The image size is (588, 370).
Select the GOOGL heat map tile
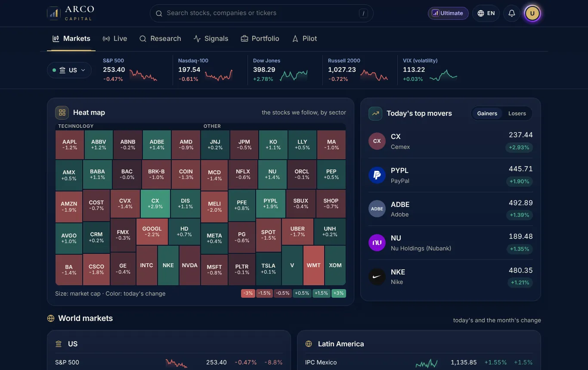152,231
